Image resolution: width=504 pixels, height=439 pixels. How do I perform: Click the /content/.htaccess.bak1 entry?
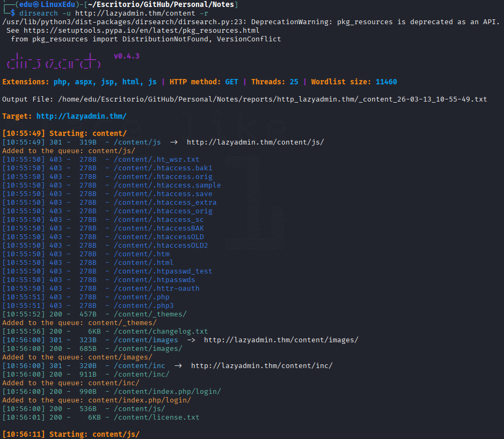(163, 168)
